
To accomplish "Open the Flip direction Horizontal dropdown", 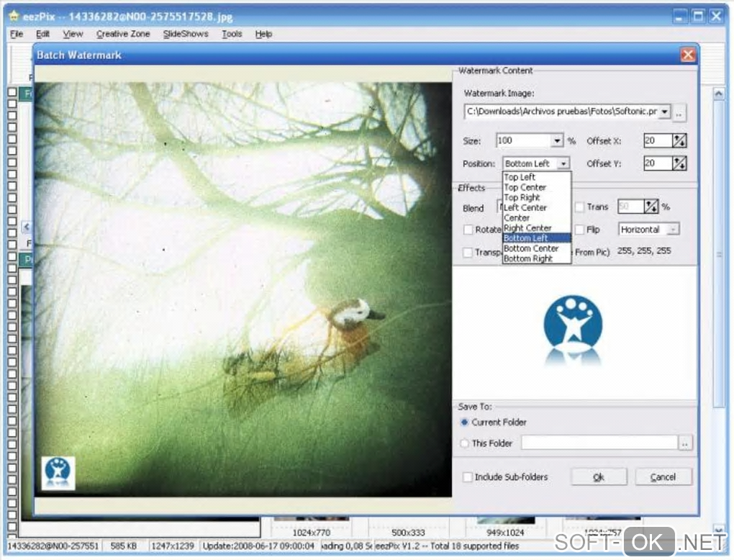I will click(x=673, y=230).
